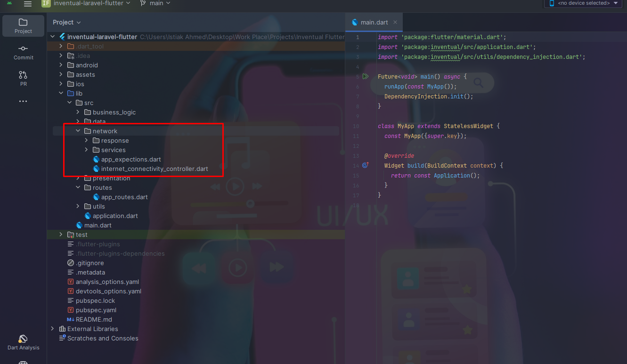Click the override gutter icon beside build method
Screen dimensions: 627x364
click(366, 165)
